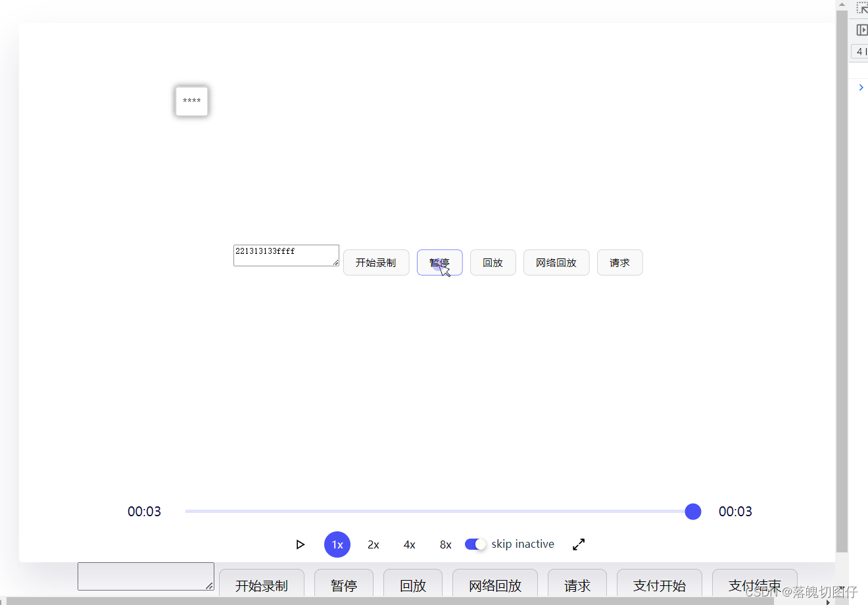Click the 网络回放 button in the replay view

click(556, 262)
